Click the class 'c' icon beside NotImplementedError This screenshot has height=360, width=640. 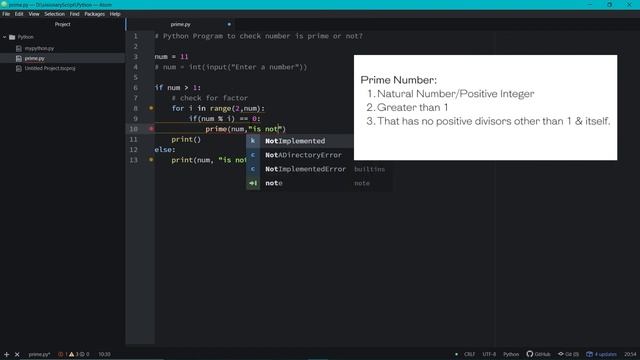click(253, 169)
